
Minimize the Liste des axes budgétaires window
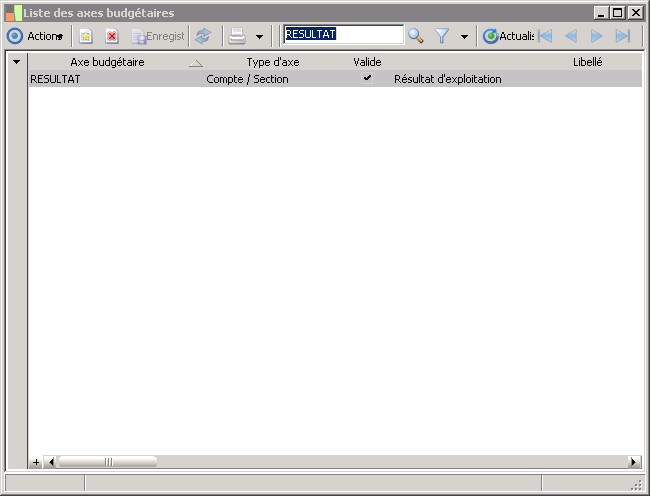600,13
